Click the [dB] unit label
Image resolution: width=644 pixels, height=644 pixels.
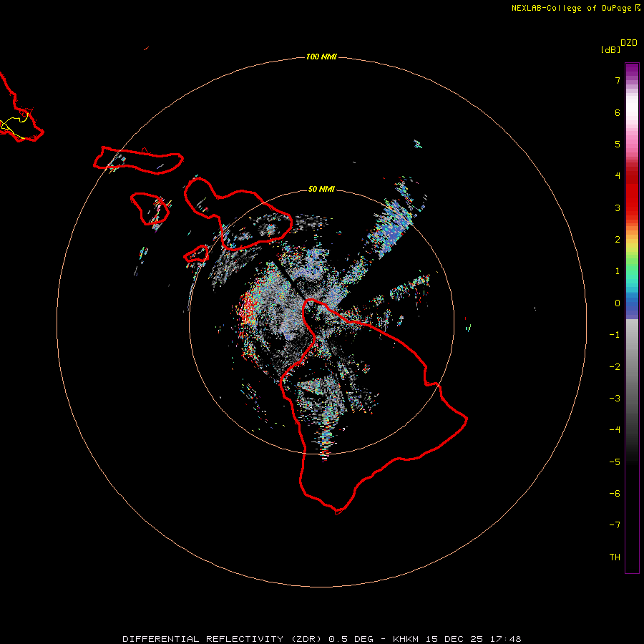click(611, 49)
